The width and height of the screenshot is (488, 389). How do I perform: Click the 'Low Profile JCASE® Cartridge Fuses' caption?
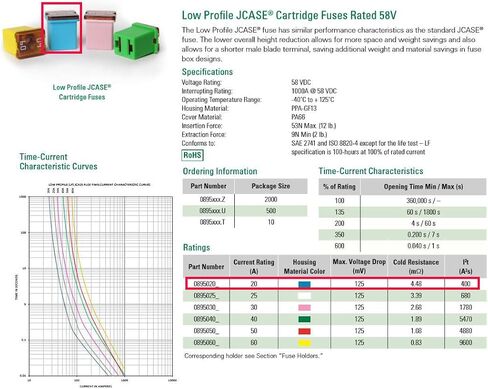coord(82,92)
